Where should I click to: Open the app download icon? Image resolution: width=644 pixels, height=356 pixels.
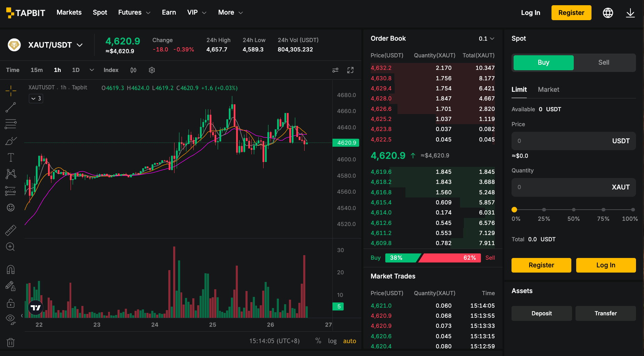[630, 13]
